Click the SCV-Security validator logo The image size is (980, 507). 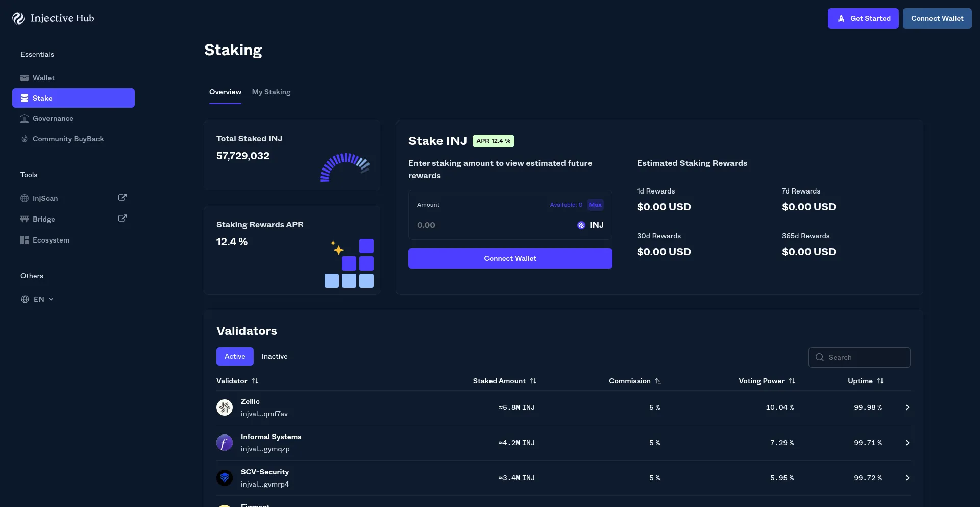(225, 478)
